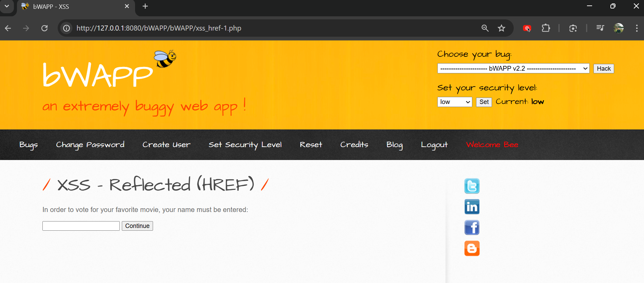Open the Chrome profile avatar

point(619,28)
